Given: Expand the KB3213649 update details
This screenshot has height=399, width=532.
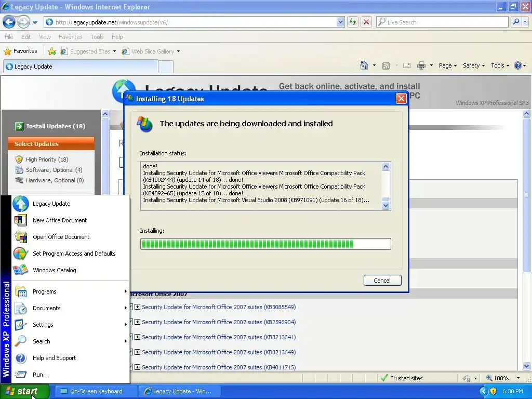Looking at the screenshot, I should (x=137, y=352).
